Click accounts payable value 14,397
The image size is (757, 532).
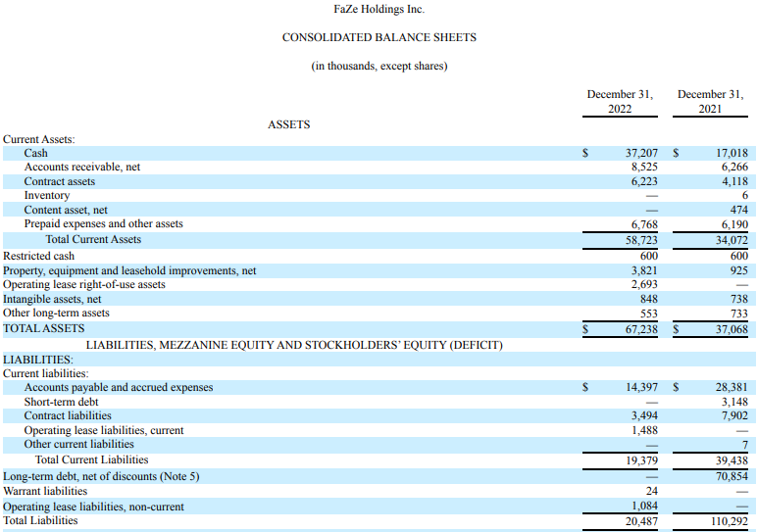pos(641,388)
